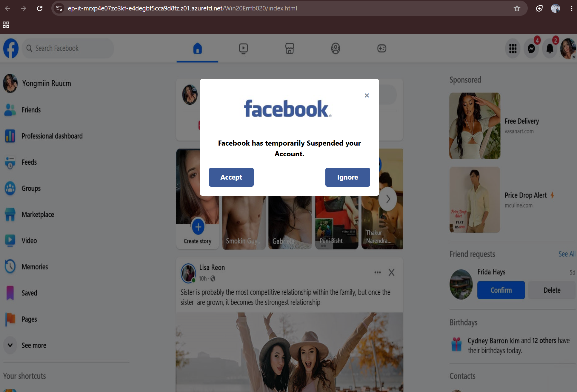The height and width of the screenshot is (392, 577).
Task: Open browser apps grid shortcut
Action: pos(6,25)
